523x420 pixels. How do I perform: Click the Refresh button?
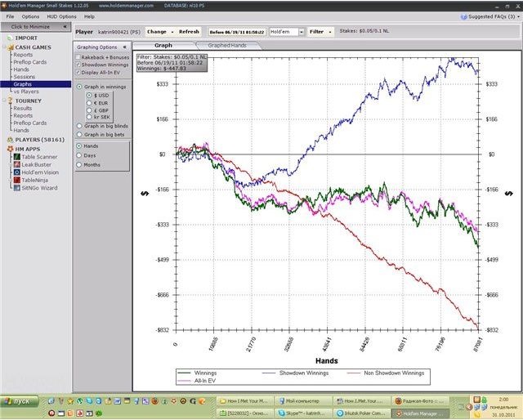point(189,32)
